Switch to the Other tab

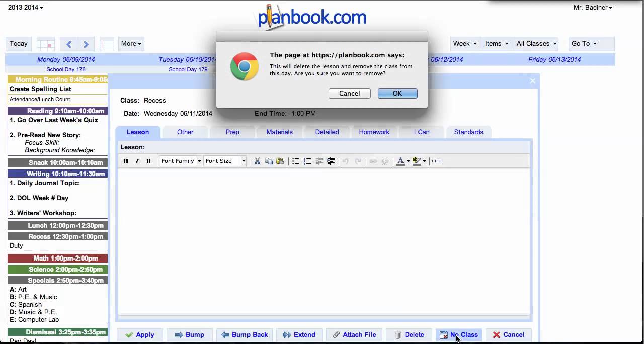(185, 132)
